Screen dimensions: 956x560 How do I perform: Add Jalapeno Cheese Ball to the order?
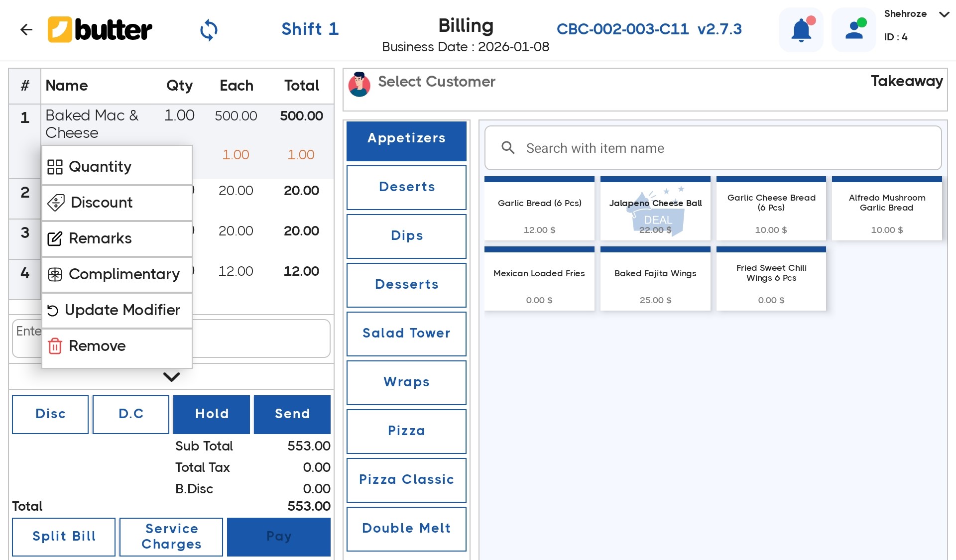point(655,209)
